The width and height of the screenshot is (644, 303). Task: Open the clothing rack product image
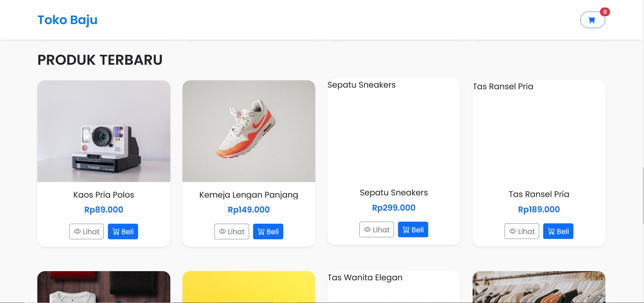(539, 287)
